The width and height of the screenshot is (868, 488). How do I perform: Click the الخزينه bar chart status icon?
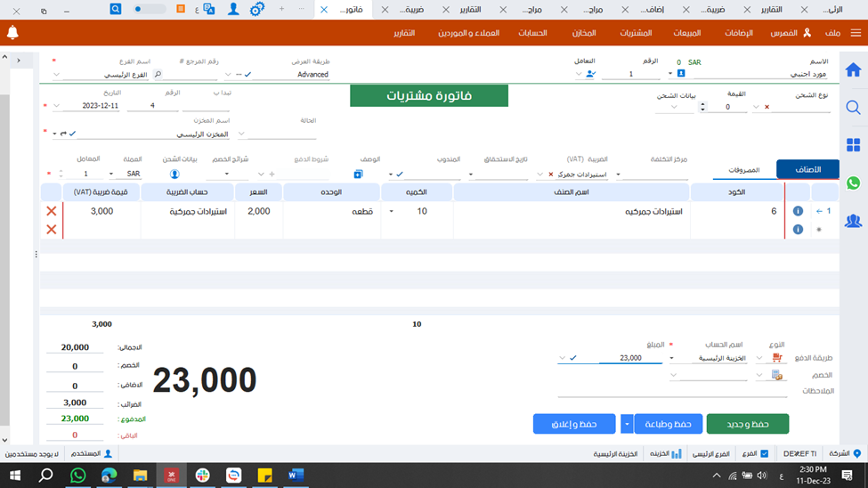(x=677, y=453)
